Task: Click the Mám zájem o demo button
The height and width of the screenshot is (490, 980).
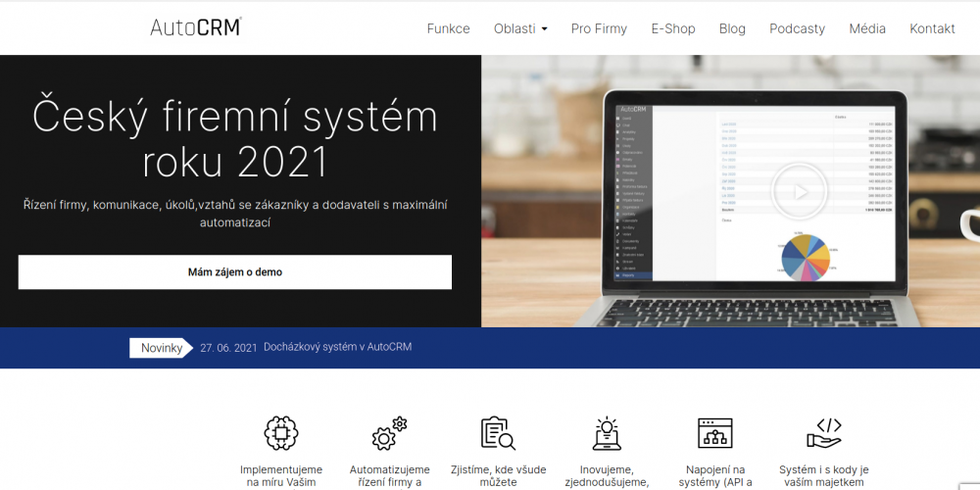Action: [235, 271]
